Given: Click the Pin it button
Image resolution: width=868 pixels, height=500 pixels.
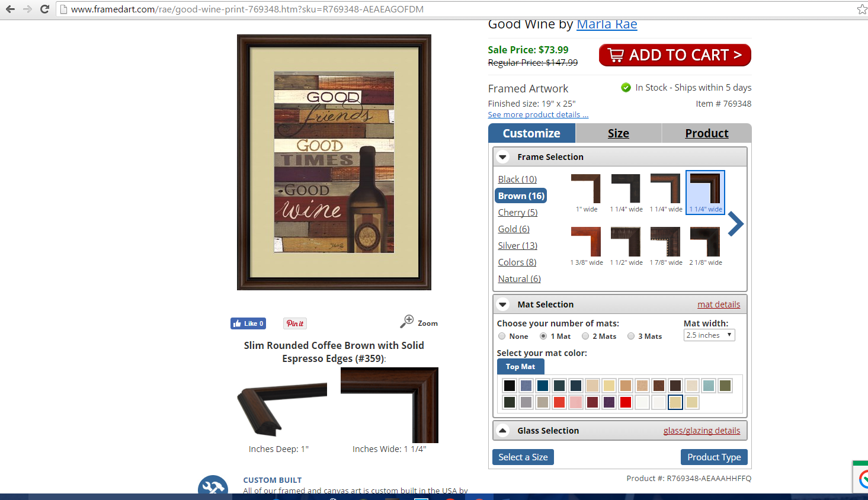Looking at the screenshot, I should tap(295, 323).
